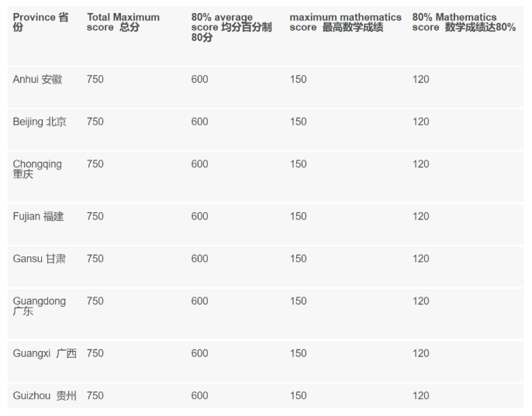Select the Anhui 安徽 province cell

click(37, 79)
